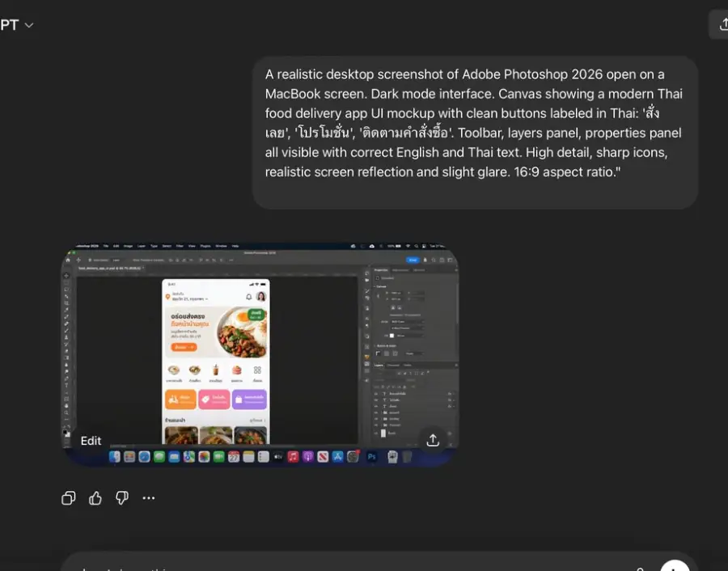
Task: Open the ChatGPT model selector dropdown
Action: click(x=16, y=25)
